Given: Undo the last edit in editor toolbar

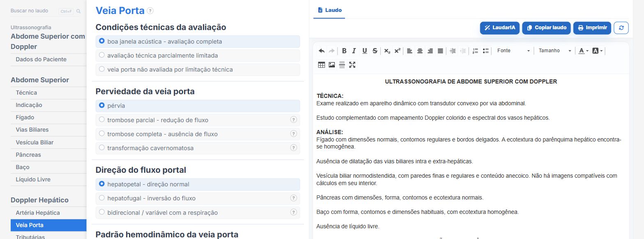Looking at the screenshot, I should click(322, 51).
